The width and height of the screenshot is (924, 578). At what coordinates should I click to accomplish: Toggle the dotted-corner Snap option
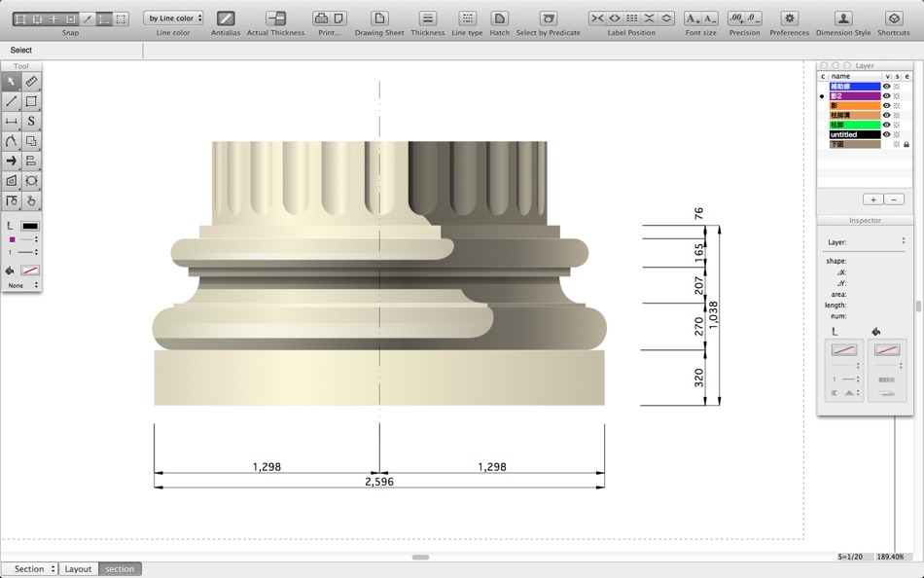[104, 18]
